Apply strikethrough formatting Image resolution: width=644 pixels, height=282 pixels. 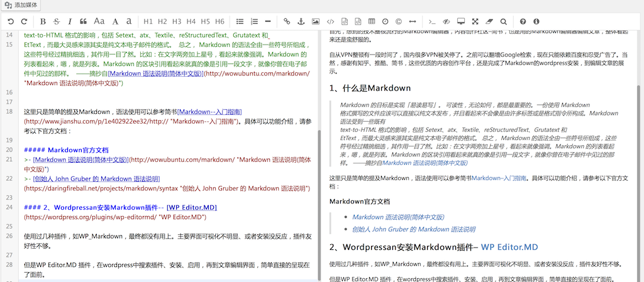coord(56,21)
